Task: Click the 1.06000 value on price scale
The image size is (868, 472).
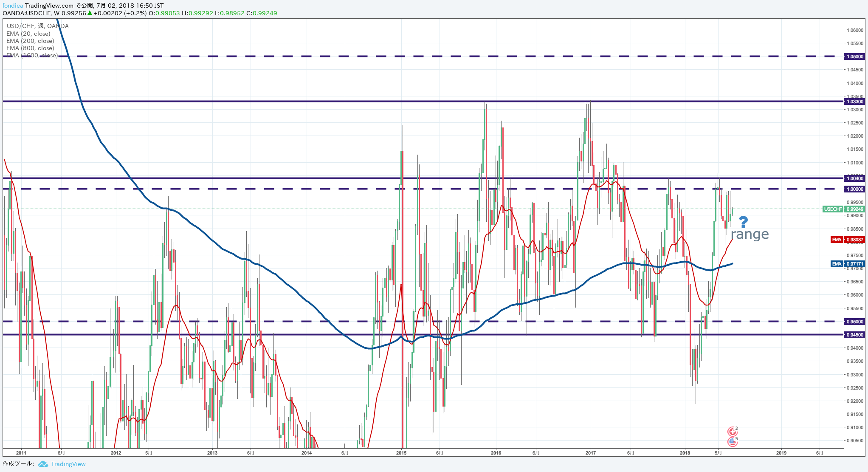Action: pyautogui.click(x=855, y=30)
